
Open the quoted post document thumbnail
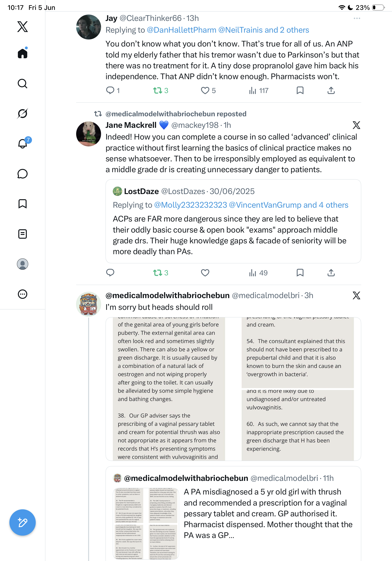pyautogui.click(x=146, y=523)
